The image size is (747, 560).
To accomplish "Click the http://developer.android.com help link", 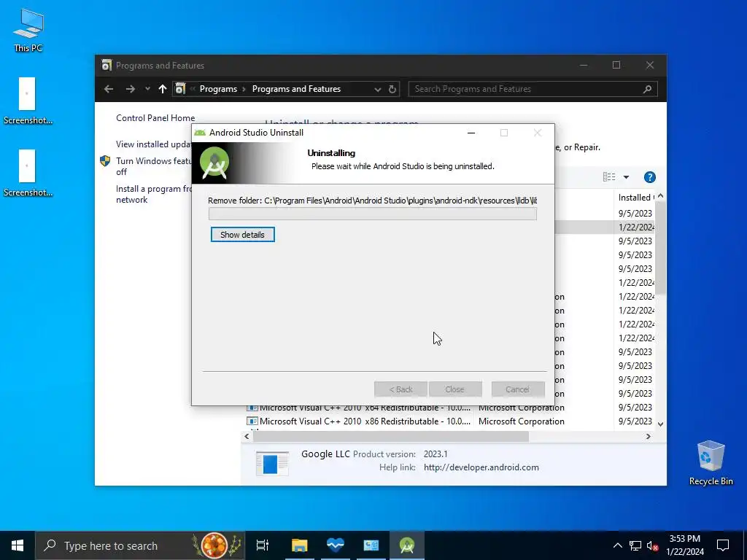I will (x=481, y=467).
